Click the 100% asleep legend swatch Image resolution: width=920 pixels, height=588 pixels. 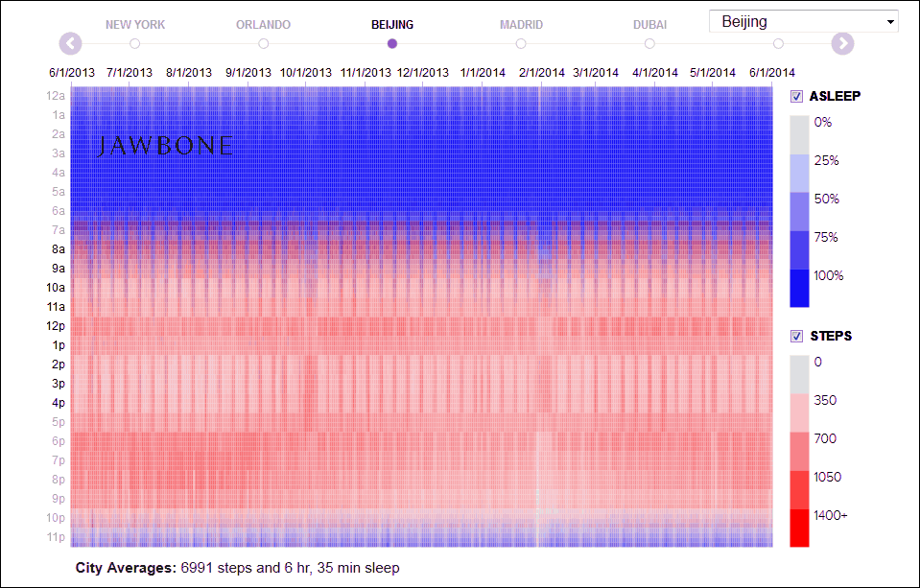point(799,288)
